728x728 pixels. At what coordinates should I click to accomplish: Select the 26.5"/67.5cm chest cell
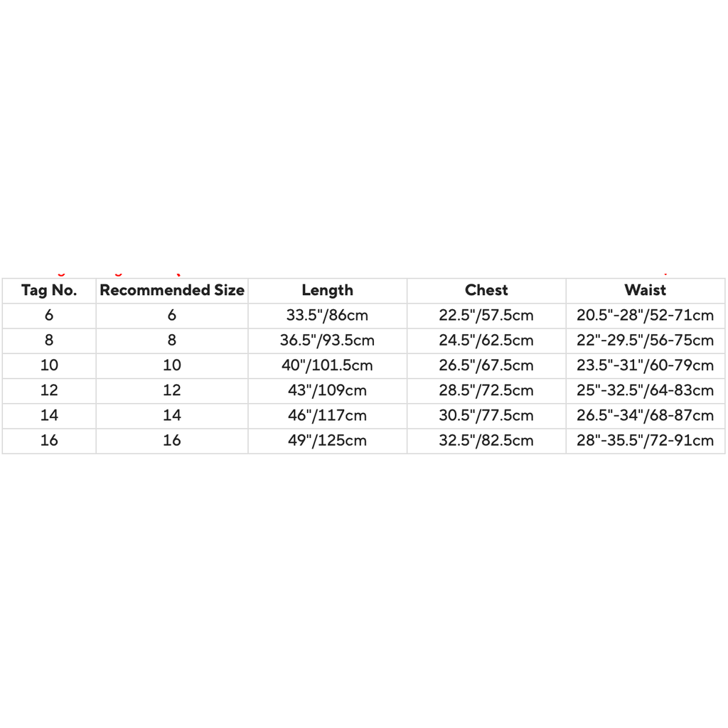[486, 365]
